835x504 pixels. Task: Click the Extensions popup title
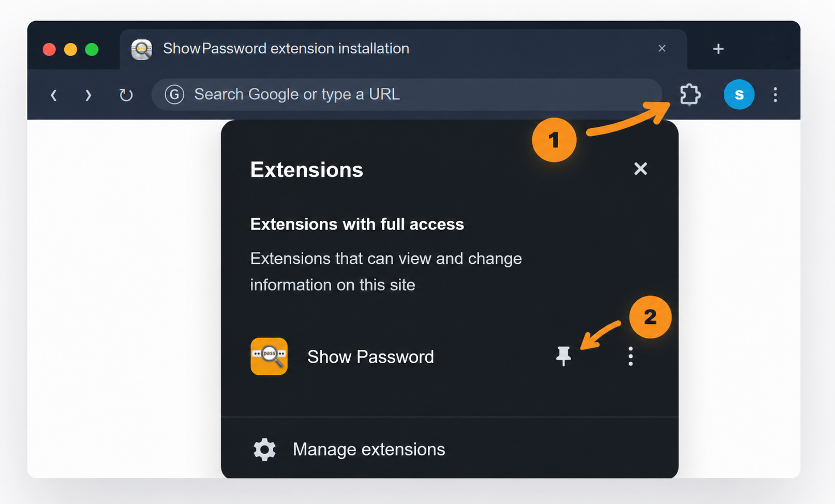point(307,170)
